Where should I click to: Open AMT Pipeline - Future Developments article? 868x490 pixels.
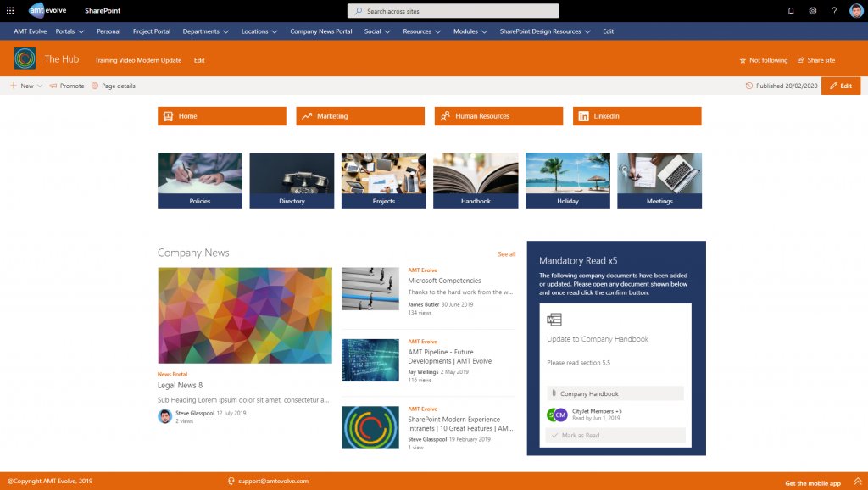click(449, 357)
